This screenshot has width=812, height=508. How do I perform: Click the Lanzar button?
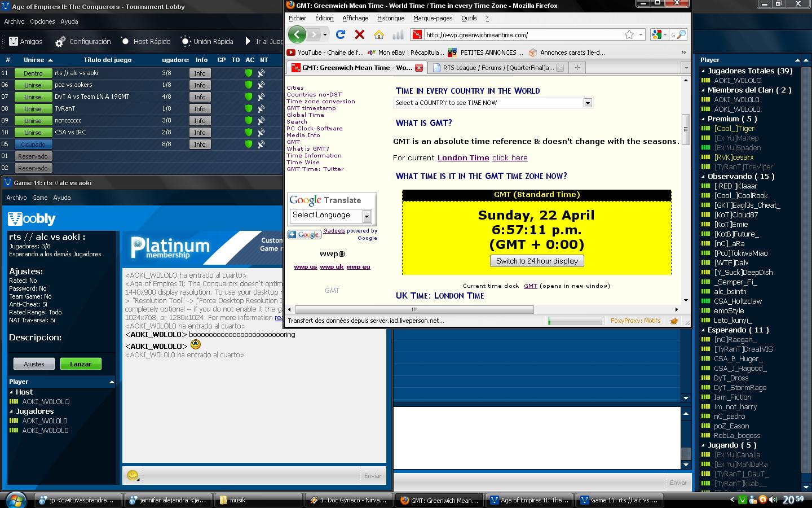click(x=81, y=364)
